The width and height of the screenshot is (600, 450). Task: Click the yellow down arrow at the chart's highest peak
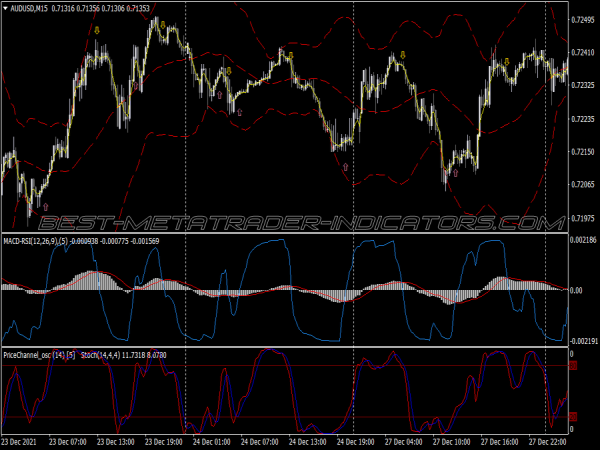click(x=163, y=25)
